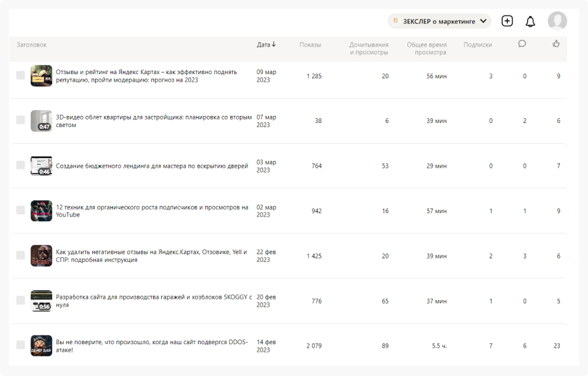588x376 pixels.
Task: Open the user profile avatar
Action: [x=557, y=21]
